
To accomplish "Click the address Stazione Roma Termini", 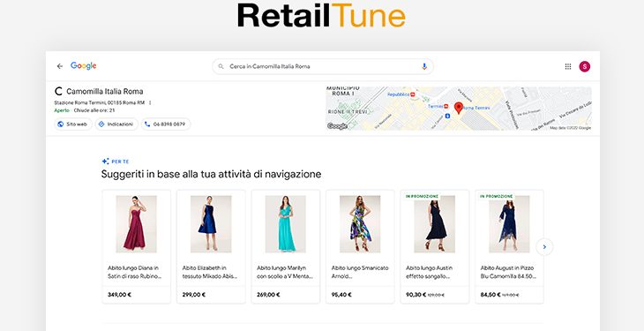I will coord(101,102).
